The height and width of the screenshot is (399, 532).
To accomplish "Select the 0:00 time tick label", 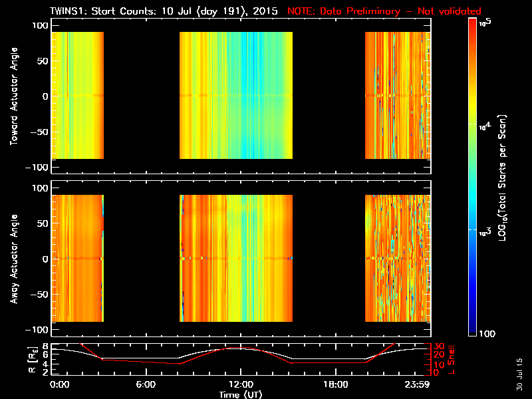I will coord(59,385).
